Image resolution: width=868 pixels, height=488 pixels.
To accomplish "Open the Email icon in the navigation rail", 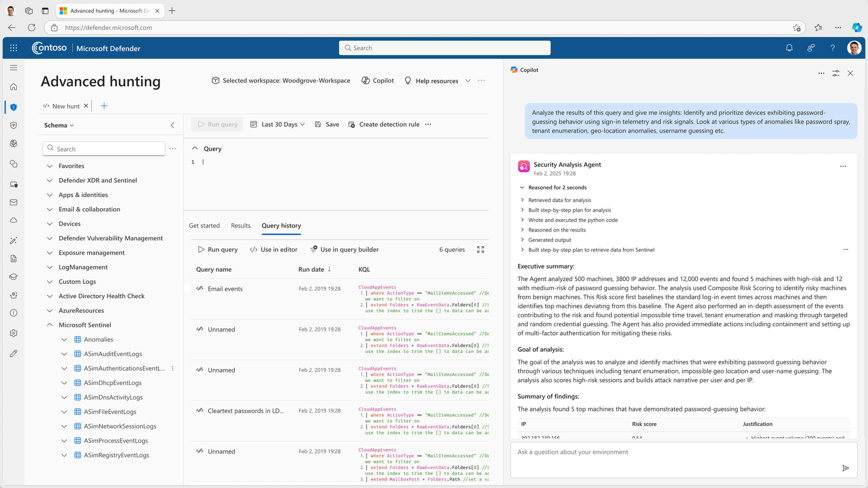I will pos(14,202).
